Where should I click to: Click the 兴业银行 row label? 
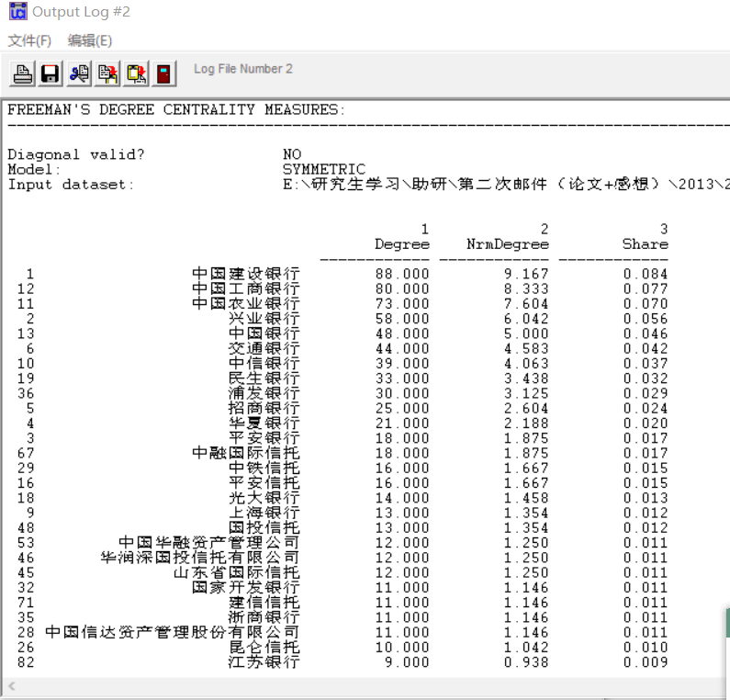coord(264,319)
